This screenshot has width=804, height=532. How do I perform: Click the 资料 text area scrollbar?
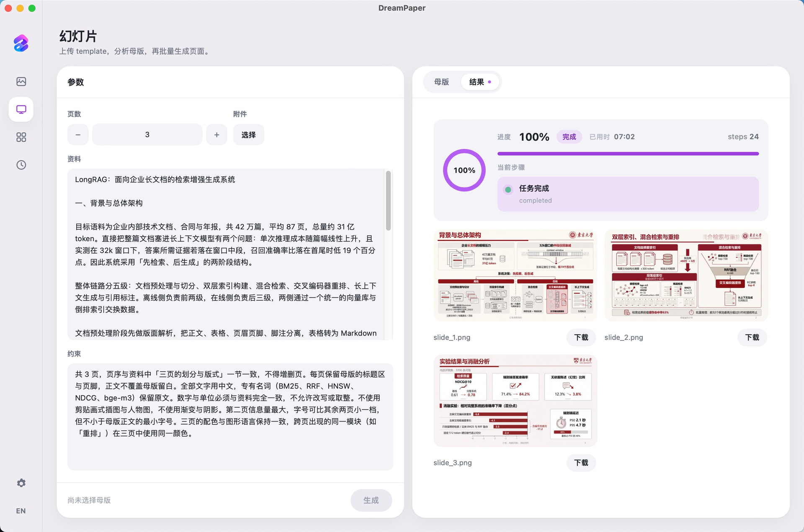coord(389,201)
